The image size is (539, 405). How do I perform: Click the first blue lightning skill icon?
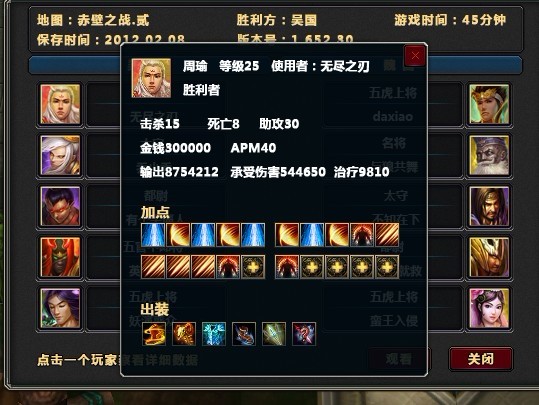click(153, 235)
